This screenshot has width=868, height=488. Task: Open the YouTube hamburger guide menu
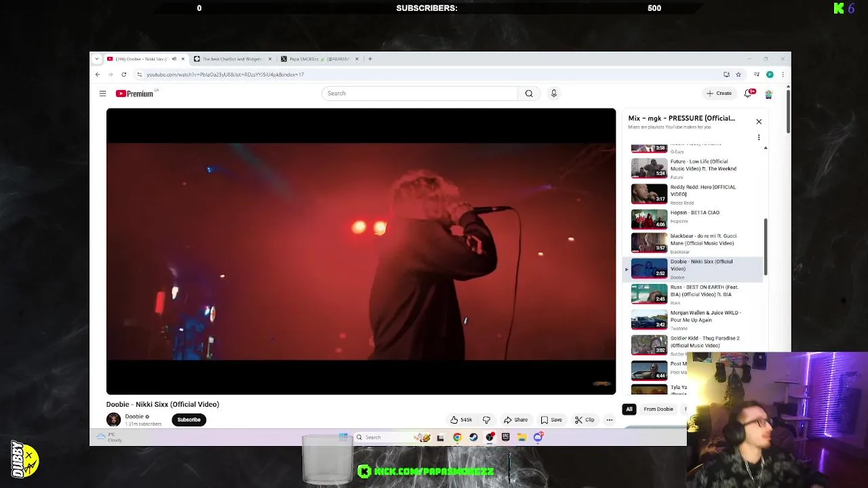102,94
